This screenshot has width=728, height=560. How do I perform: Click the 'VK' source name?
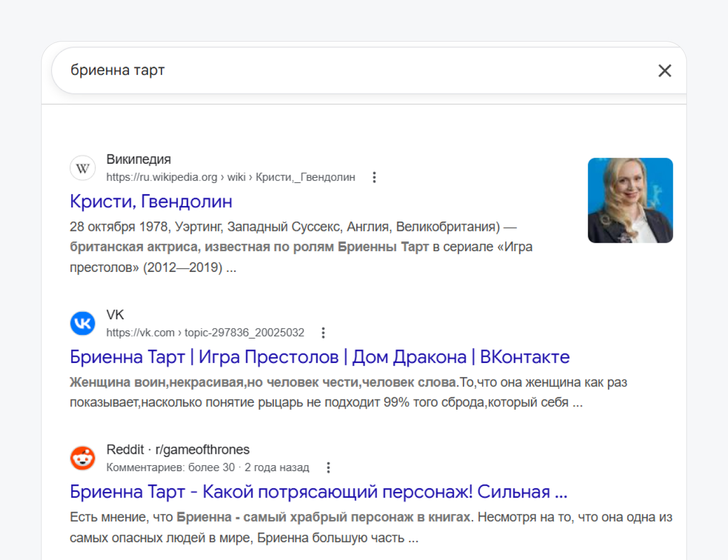point(115,315)
